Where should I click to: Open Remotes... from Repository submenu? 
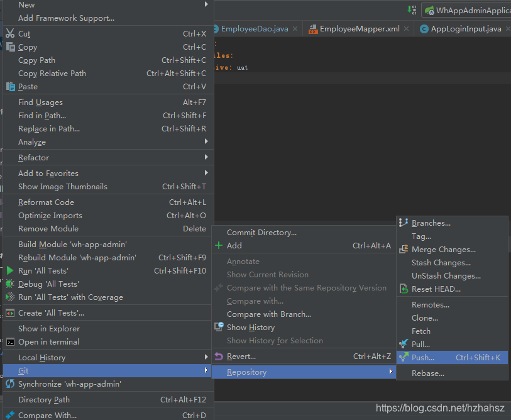pyautogui.click(x=453, y=305)
